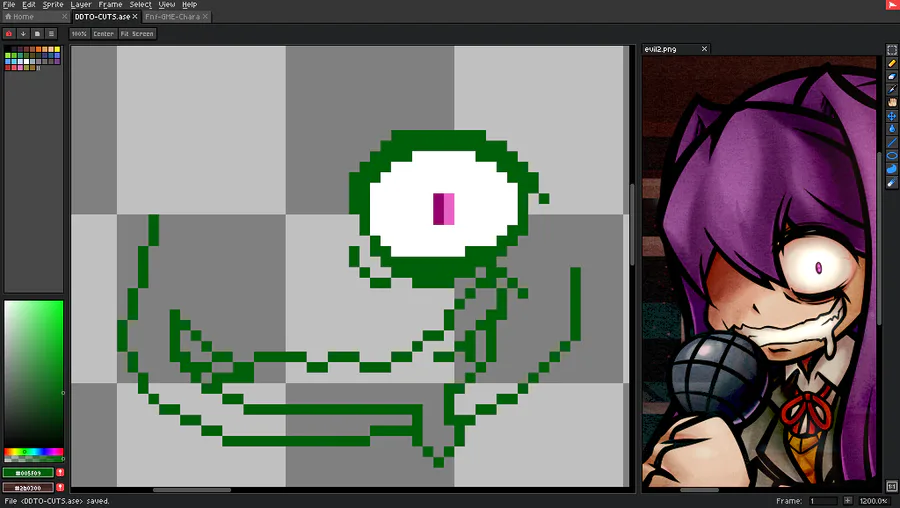Select the Line tool
Screen dimensions: 900x508
891,142
